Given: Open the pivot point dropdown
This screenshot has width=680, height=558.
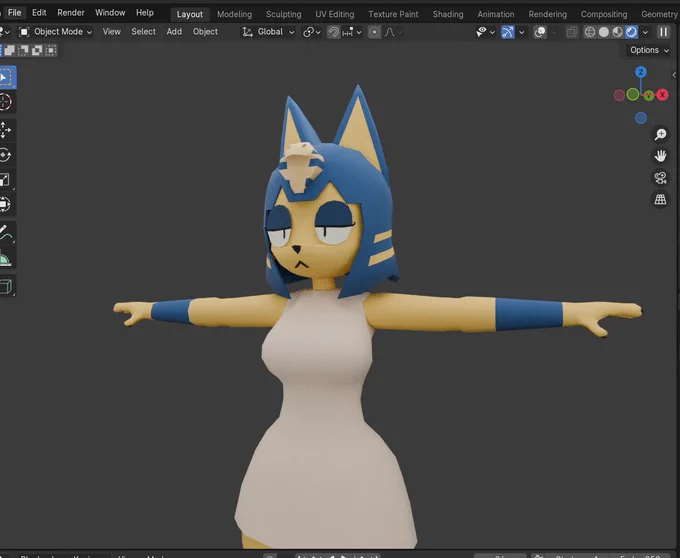Looking at the screenshot, I should [x=312, y=32].
